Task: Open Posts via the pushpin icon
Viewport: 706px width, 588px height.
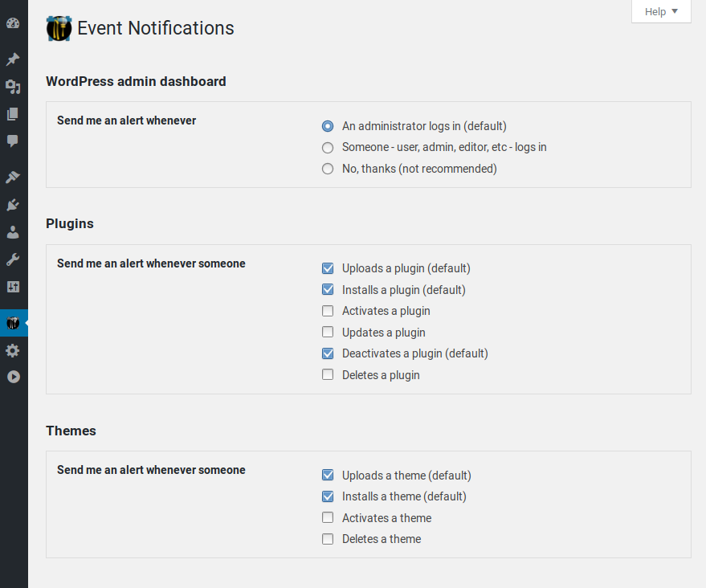Action: coord(13,59)
